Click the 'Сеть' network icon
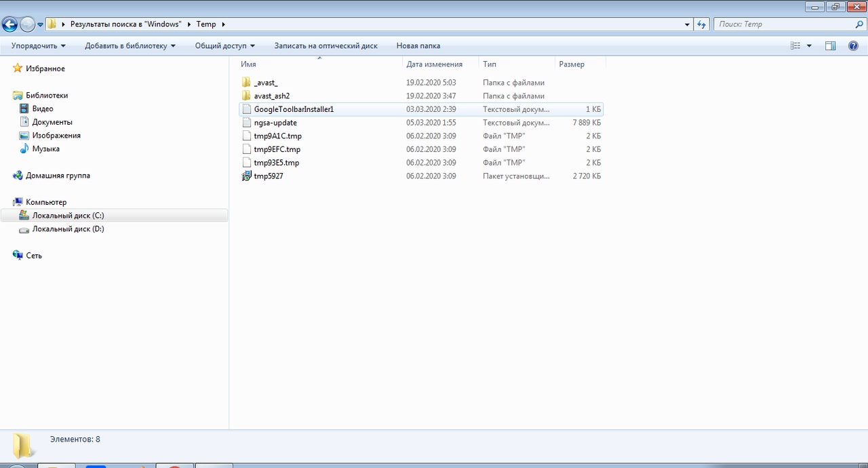868x468 pixels. (x=18, y=255)
